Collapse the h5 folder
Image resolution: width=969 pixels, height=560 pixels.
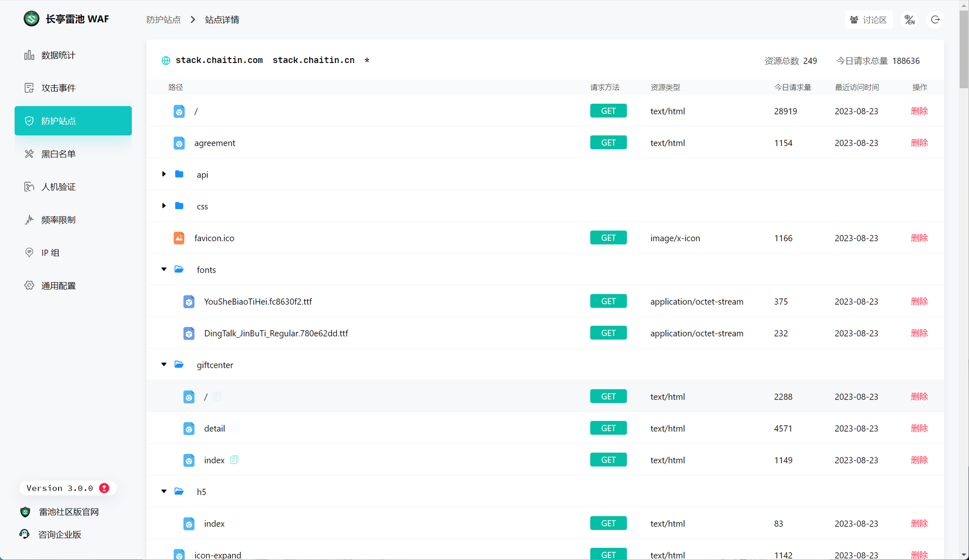tap(164, 491)
